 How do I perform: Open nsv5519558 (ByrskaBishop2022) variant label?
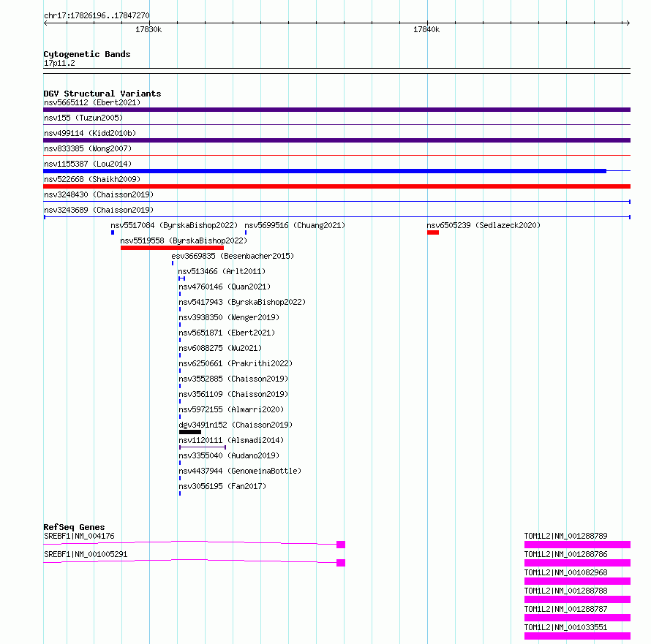pos(184,240)
